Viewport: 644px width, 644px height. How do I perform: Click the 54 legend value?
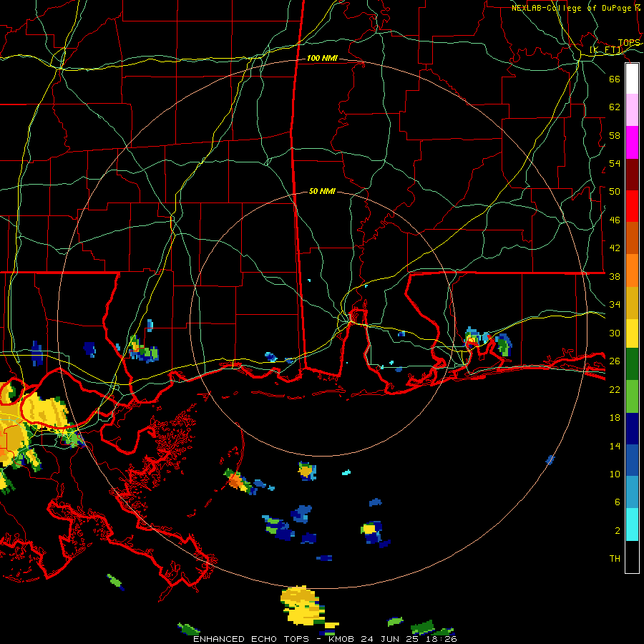[615, 163]
